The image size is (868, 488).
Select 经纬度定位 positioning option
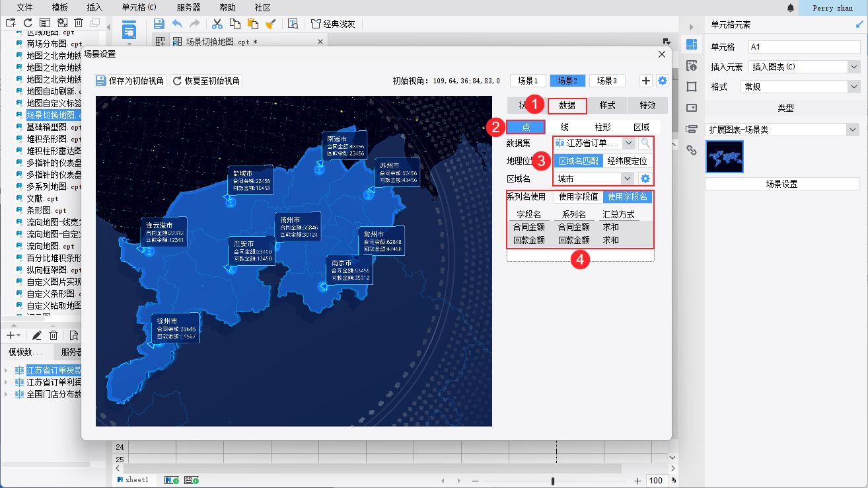tap(627, 161)
